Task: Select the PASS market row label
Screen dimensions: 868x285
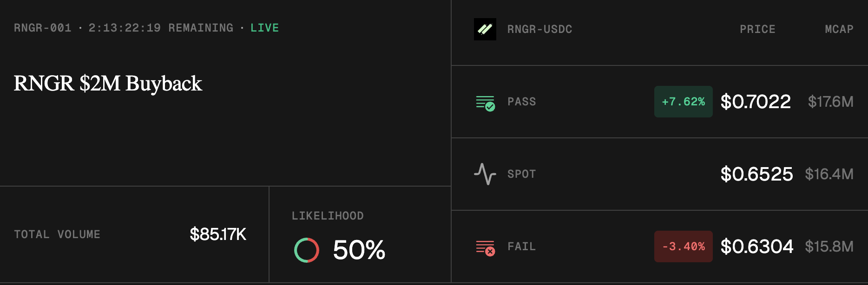Action: click(521, 102)
